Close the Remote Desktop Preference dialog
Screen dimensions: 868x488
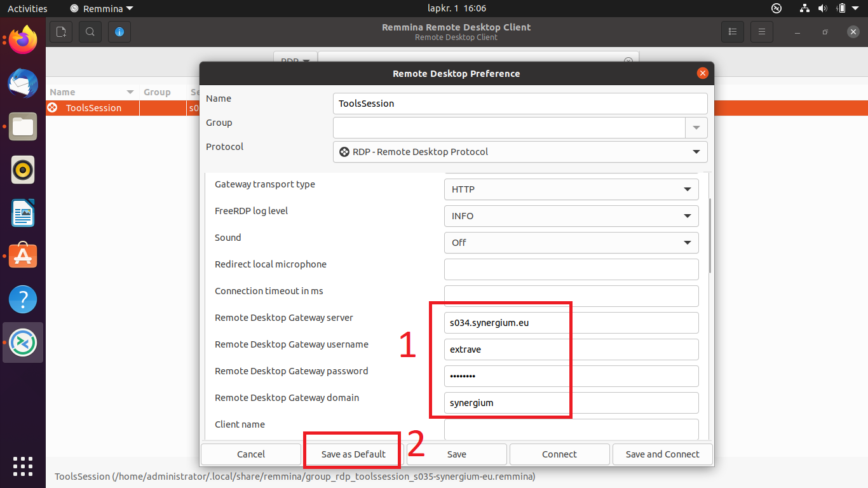point(702,73)
